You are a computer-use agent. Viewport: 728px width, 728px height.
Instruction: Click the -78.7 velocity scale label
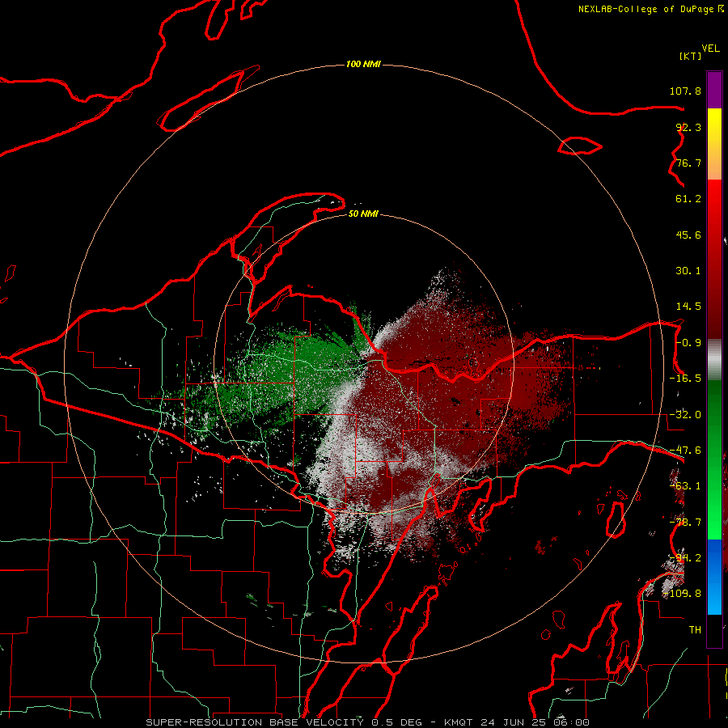point(685,523)
